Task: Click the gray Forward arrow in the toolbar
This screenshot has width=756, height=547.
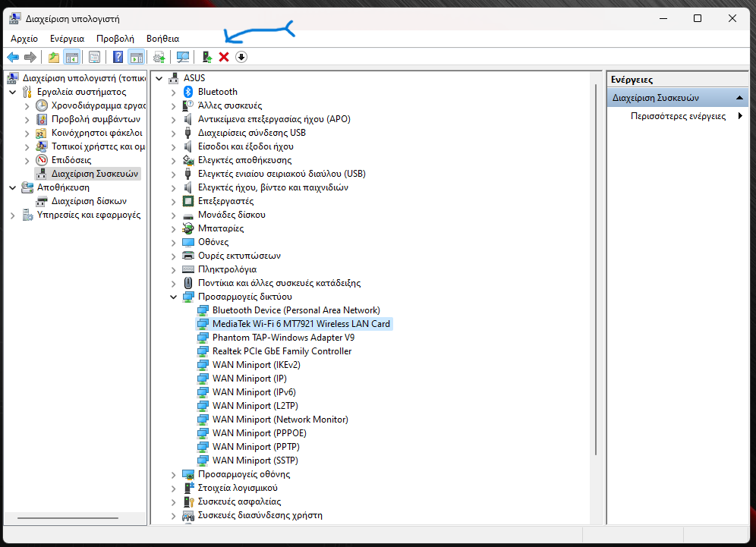Action: point(30,58)
